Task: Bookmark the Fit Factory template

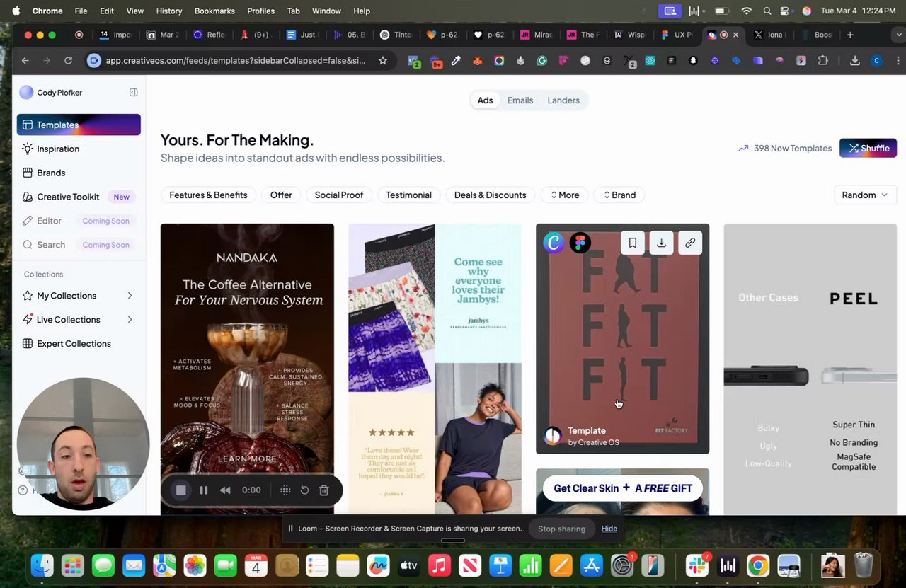Action: click(x=633, y=243)
